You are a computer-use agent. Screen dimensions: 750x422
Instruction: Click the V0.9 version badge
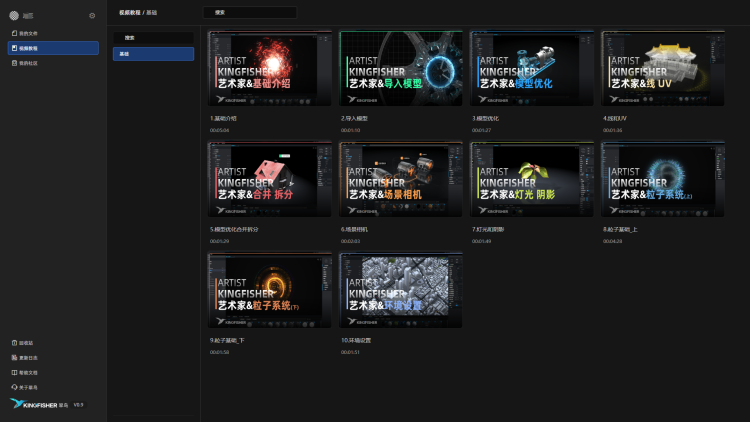[78, 405]
